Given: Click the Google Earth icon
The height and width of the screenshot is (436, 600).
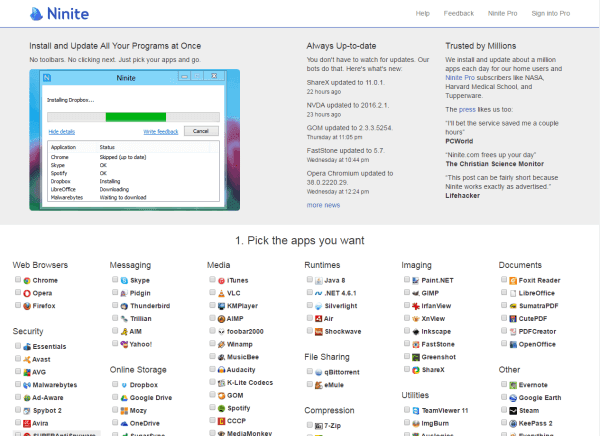Looking at the screenshot, I should (513, 398).
